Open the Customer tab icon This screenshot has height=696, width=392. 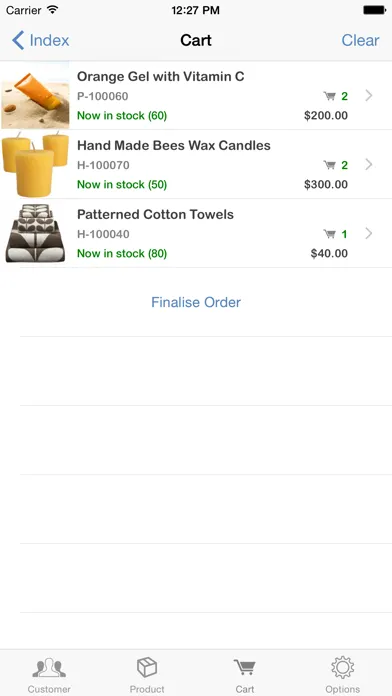point(49,668)
